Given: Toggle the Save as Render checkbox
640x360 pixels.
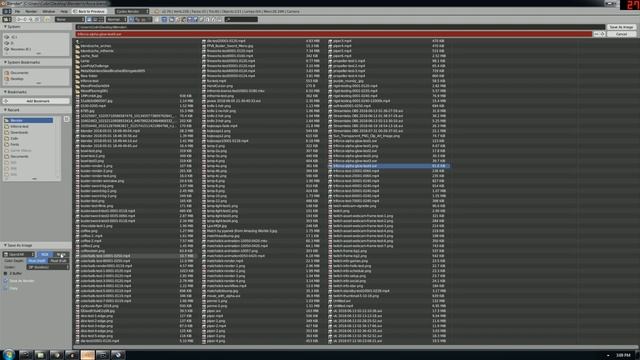Looking at the screenshot, I should 5,281.
